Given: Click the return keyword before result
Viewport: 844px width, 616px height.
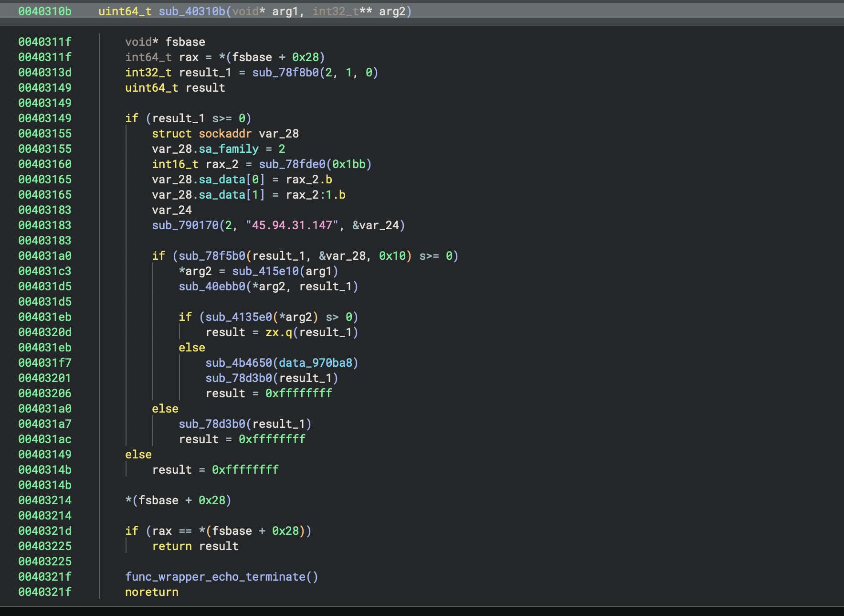Looking at the screenshot, I should (172, 546).
